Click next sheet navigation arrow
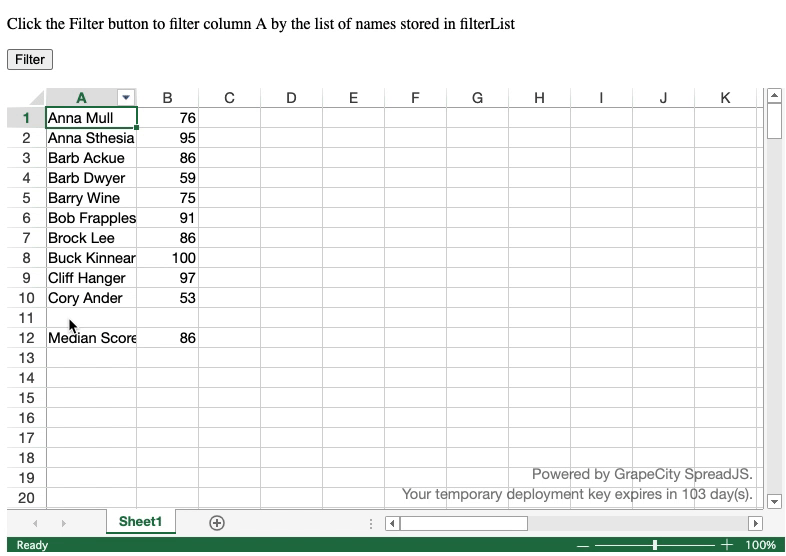Image resolution: width=786 pixels, height=556 pixels. click(63, 523)
